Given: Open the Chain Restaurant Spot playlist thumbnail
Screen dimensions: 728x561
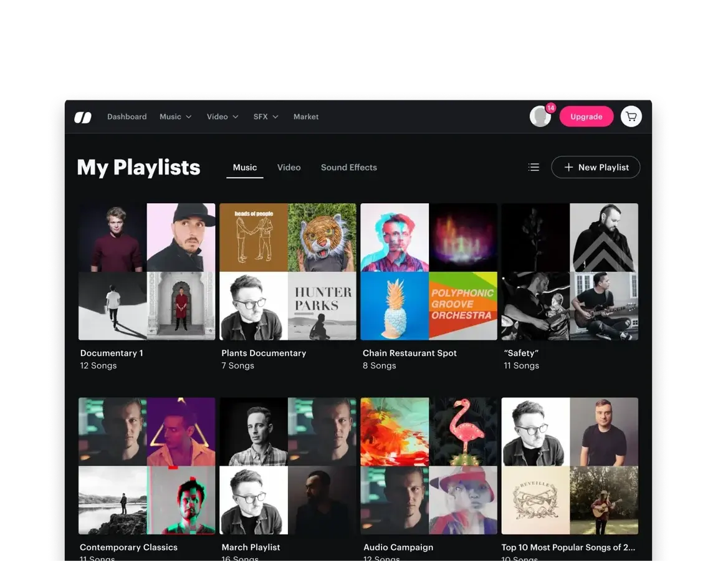Looking at the screenshot, I should click(x=429, y=272).
